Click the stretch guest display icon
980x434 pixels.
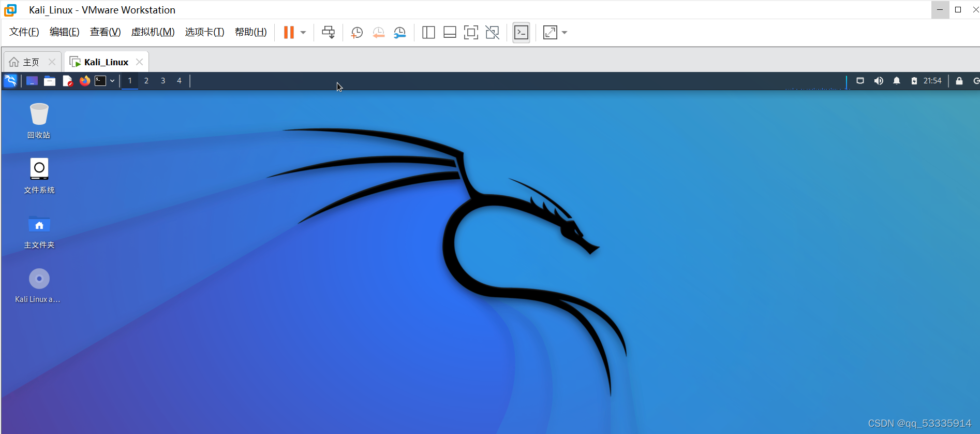(x=550, y=33)
